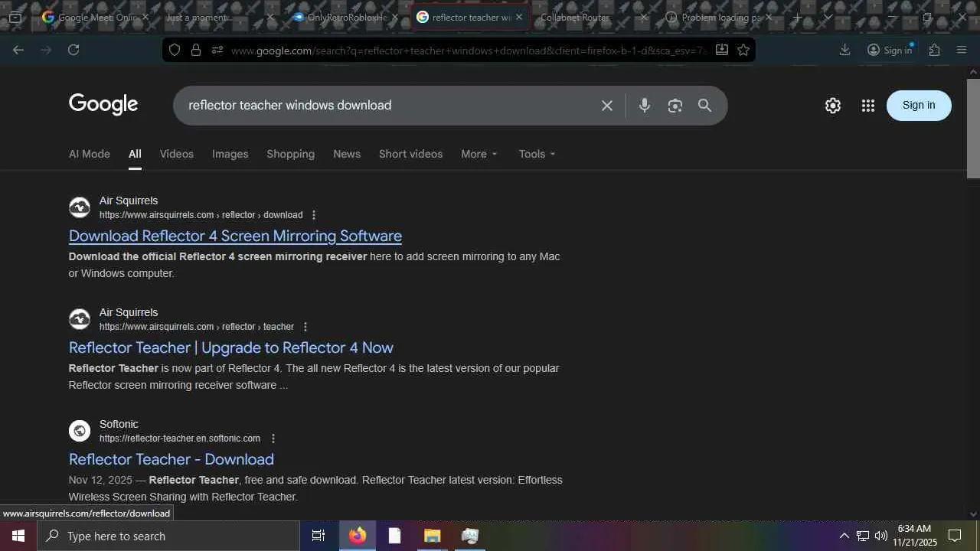Screen dimensions: 980x551
Task: Go back to the previous page
Action: point(18,50)
